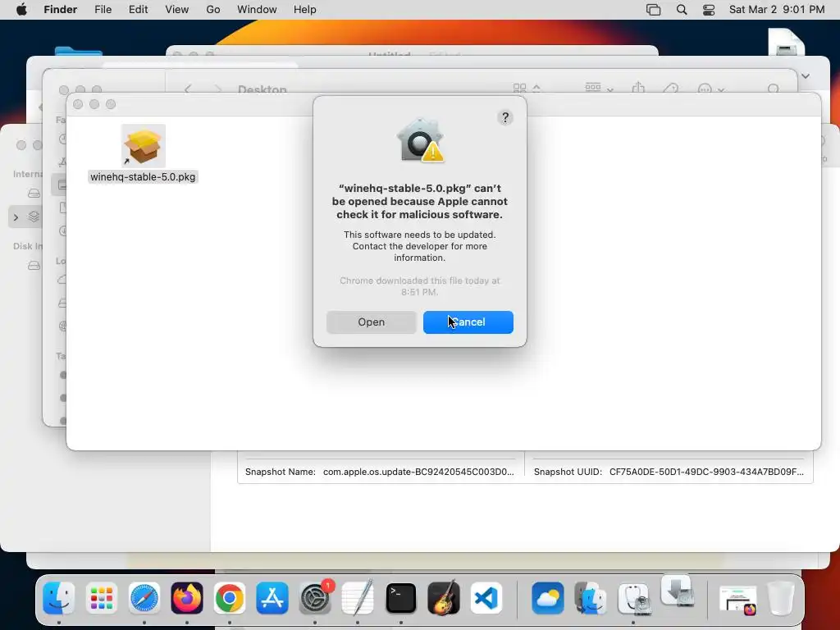Open the Help menu

305,10
